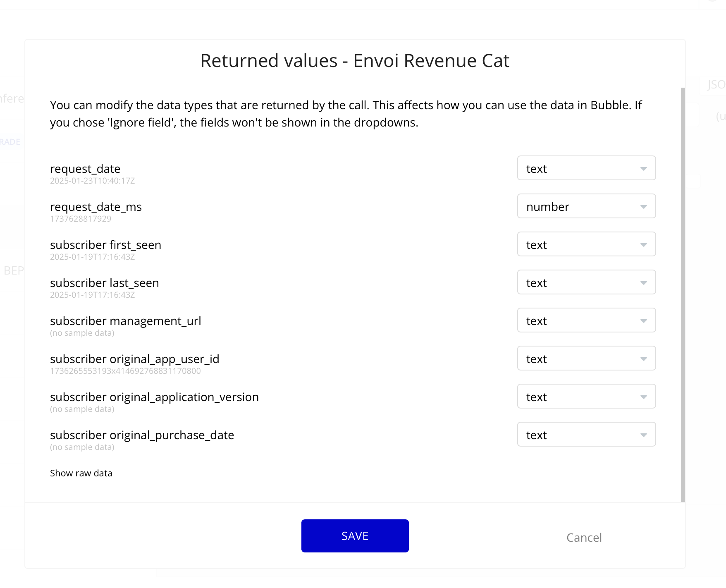Open subscriber original_application_version type dropdown
The image size is (726, 588).
pyautogui.click(x=586, y=396)
